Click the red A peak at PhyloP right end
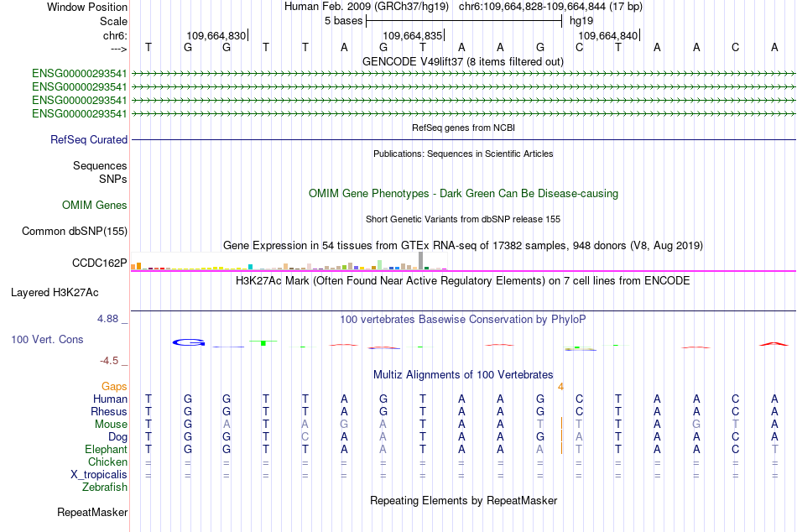The width and height of the screenshot is (797, 532). 774,344
